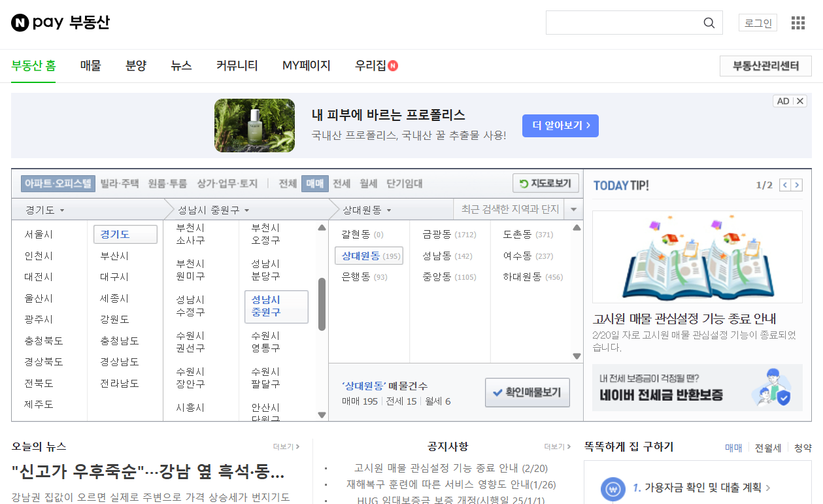The width and height of the screenshot is (823, 504).
Task: Open the 뉴스 menu
Action: point(181,65)
